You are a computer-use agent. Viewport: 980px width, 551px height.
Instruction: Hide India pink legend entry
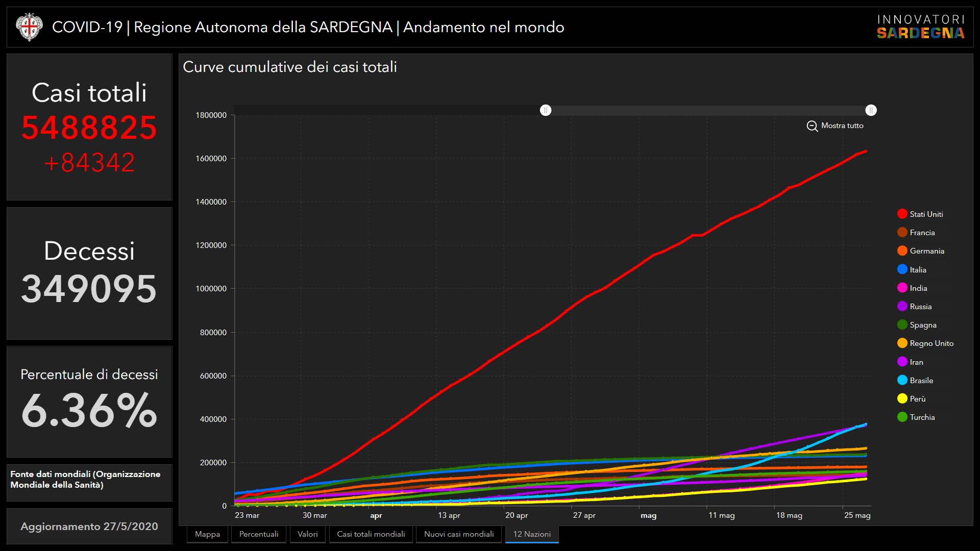click(902, 288)
